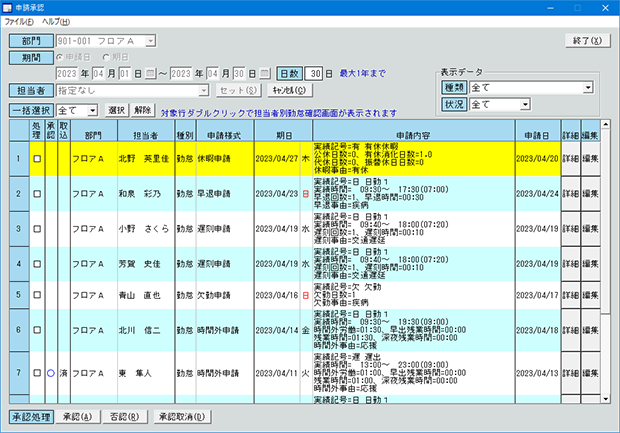Click 編集 for 芳賀 史佳 row
The height and width of the screenshot is (433, 620).
(590, 264)
